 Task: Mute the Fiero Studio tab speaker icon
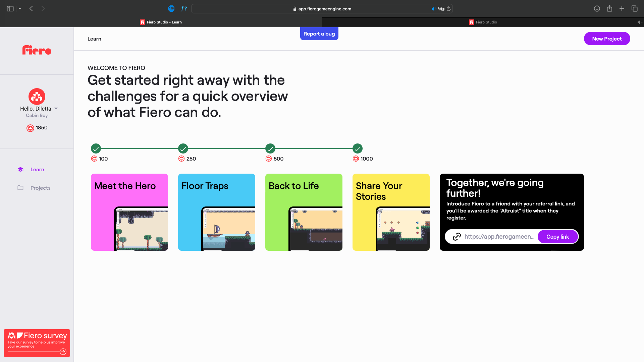pos(640,22)
